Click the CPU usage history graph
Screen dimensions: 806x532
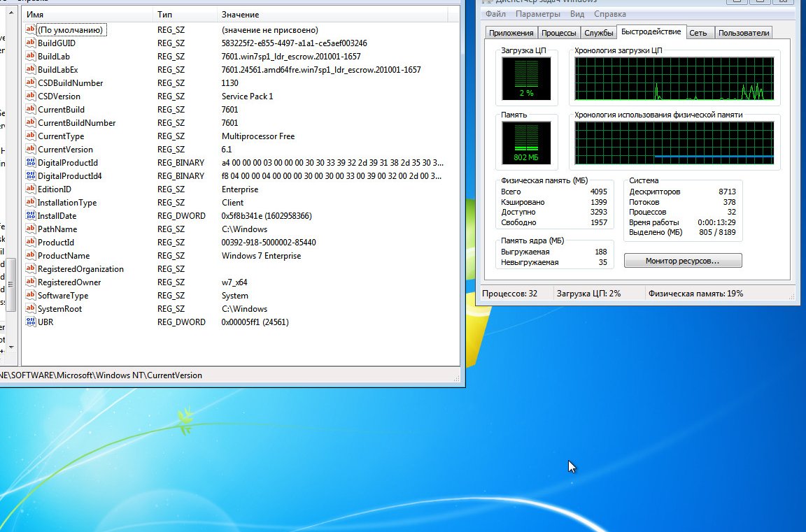(674, 78)
